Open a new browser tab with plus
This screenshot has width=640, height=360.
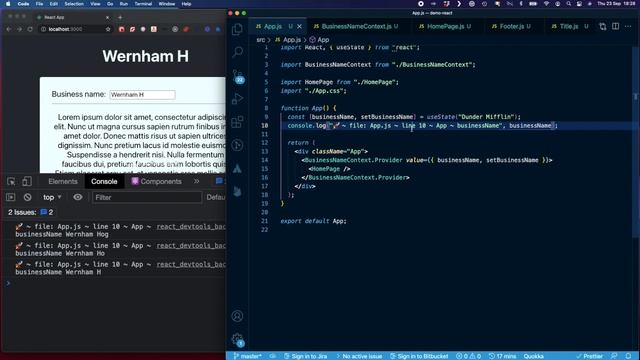(120, 18)
